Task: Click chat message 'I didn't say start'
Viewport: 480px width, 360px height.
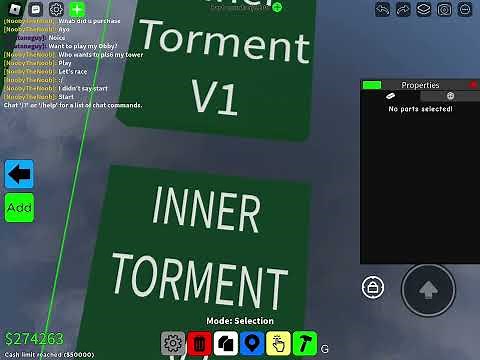Action: point(83,88)
